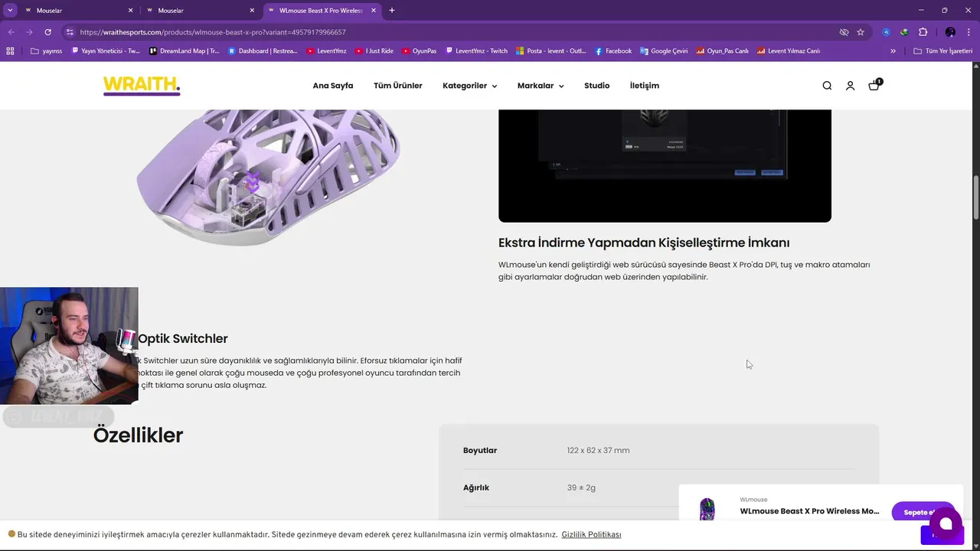
Task: Open the shopping cart icon
Action: (x=874, y=85)
